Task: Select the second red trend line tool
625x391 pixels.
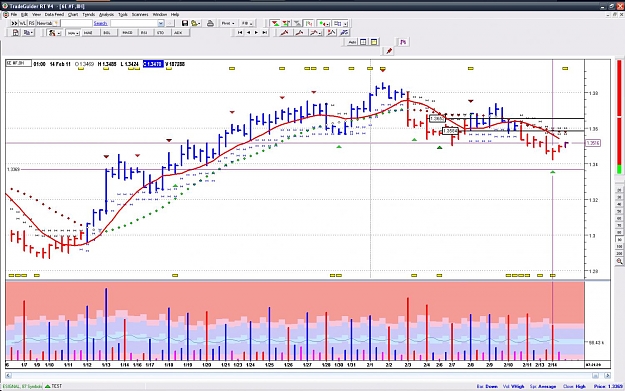Action: click(x=299, y=33)
